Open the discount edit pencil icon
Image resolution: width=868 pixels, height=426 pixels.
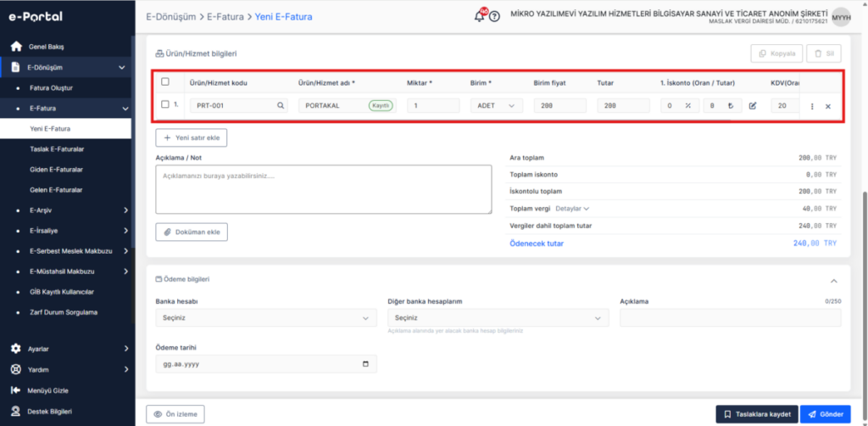point(753,106)
